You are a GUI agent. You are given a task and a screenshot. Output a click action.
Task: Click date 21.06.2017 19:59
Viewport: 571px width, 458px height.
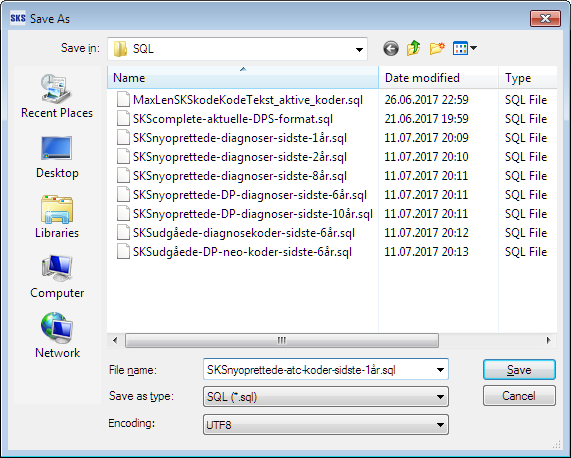coord(426,119)
